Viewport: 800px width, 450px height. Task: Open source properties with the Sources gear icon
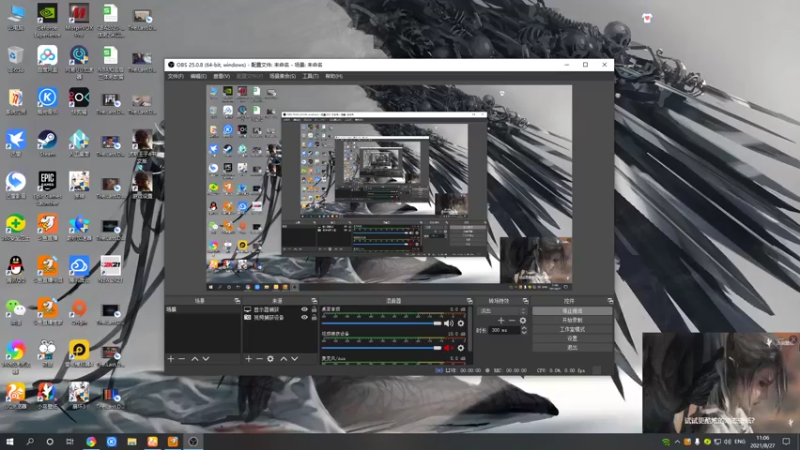pos(270,359)
